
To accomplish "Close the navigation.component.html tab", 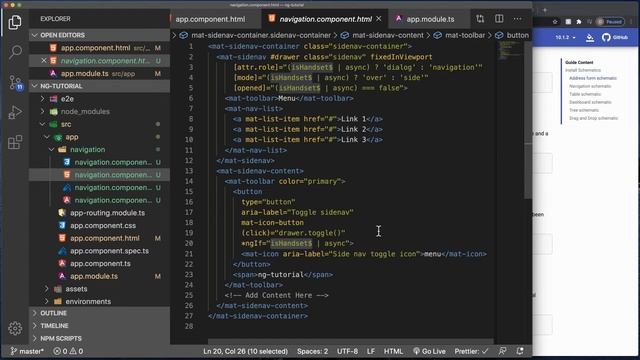I will point(379,19).
